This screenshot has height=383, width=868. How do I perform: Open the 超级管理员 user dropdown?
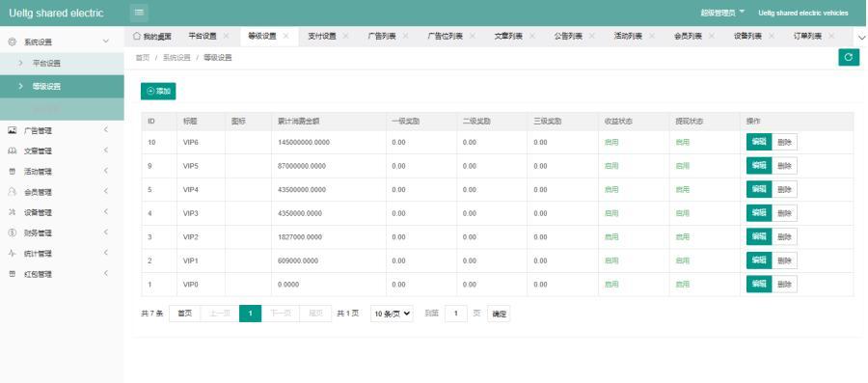click(x=723, y=13)
